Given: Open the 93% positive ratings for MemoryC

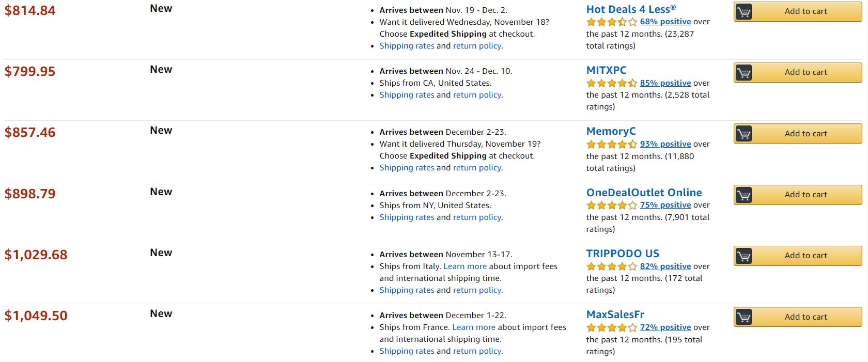Looking at the screenshot, I should click(665, 144).
